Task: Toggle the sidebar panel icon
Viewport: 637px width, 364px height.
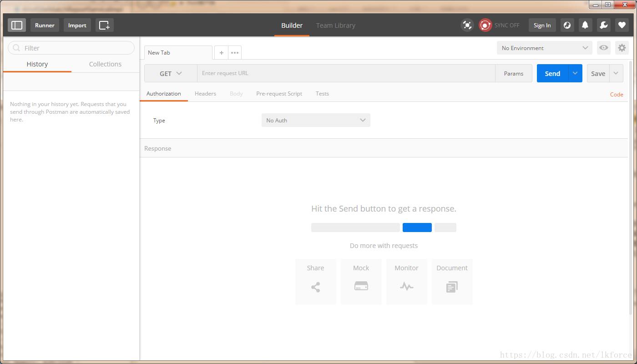Action: (x=17, y=25)
